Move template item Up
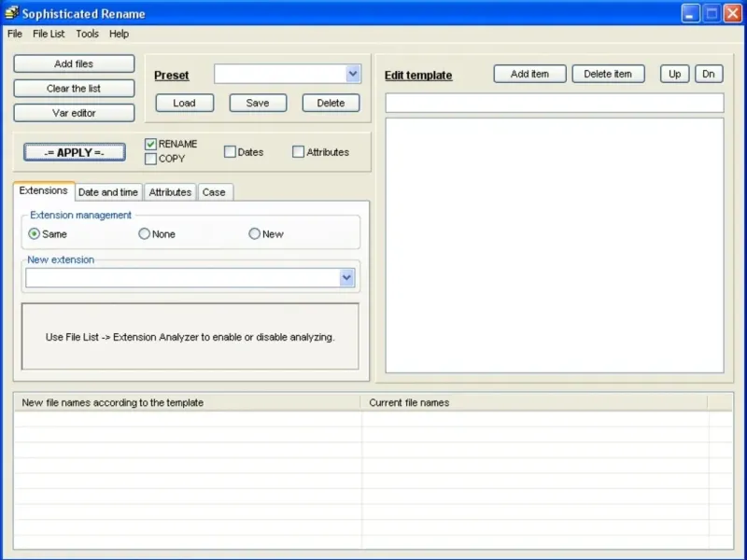This screenshot has height=560, width=747. pyautogui.click(x=674, y=74)
